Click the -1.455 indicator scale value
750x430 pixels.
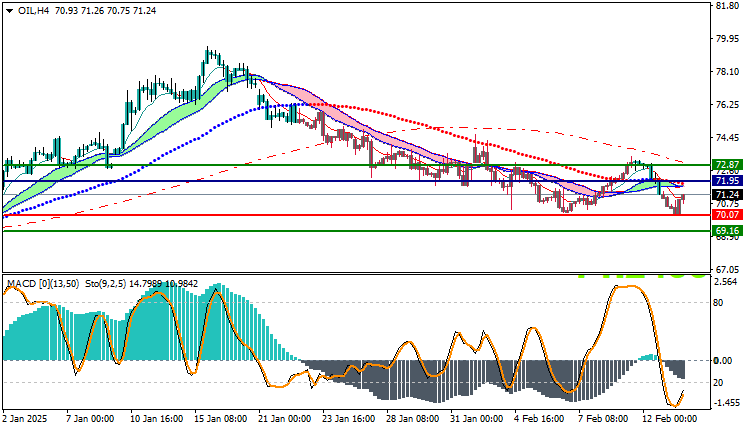click(x=727, y=403)
